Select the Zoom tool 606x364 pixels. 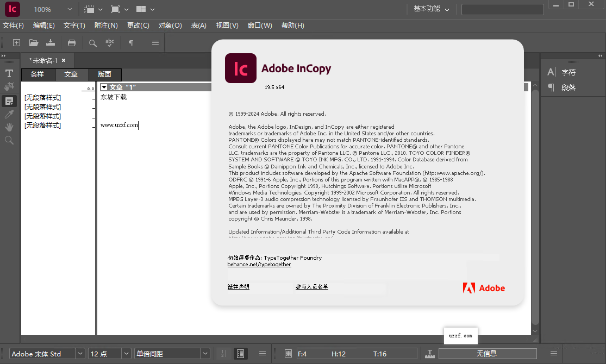click(9, 140)
